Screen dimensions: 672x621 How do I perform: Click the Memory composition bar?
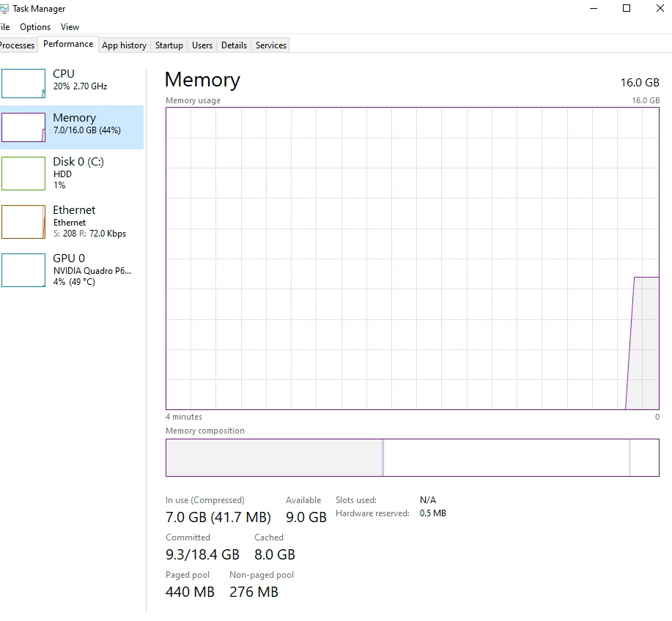click(x=412, y=458)
